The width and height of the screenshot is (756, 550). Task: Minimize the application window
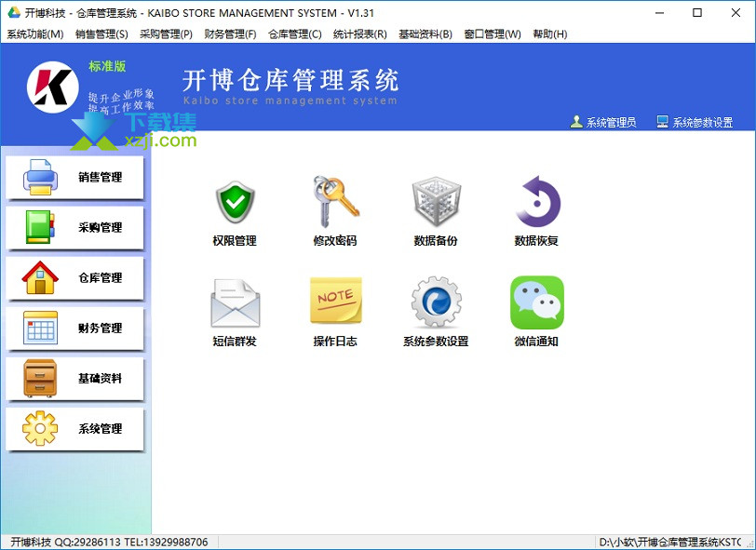pyautogui.click(x=659, y=13)
